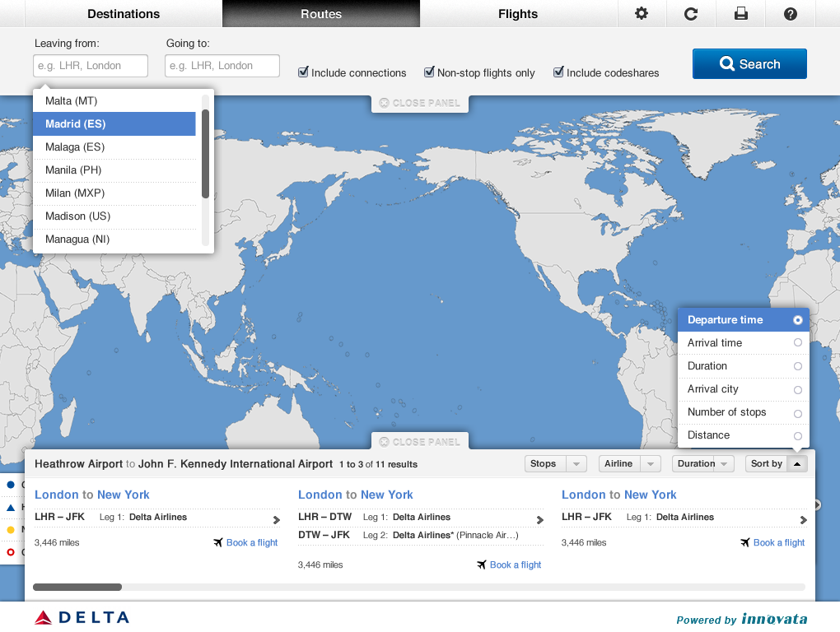Choose Managua (NI) from suggestions
840x632 pixels.
point(114,239)
